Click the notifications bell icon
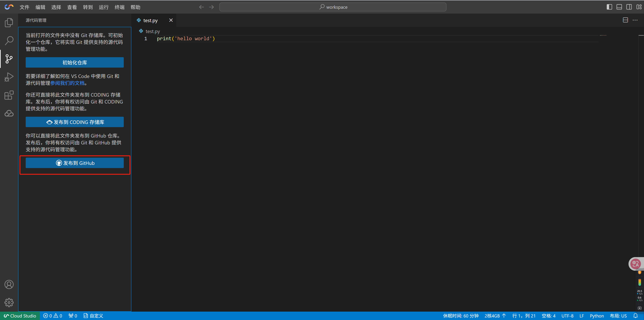 coord(635,316)
